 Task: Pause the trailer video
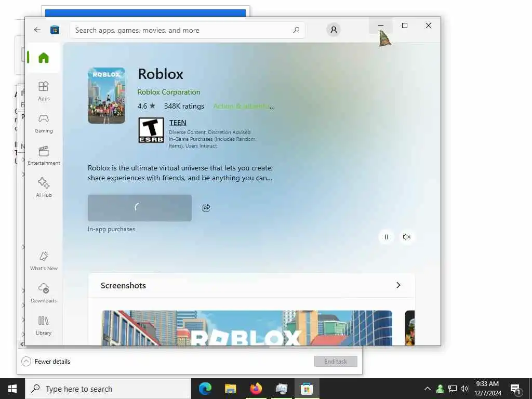[x=386, y=237]
